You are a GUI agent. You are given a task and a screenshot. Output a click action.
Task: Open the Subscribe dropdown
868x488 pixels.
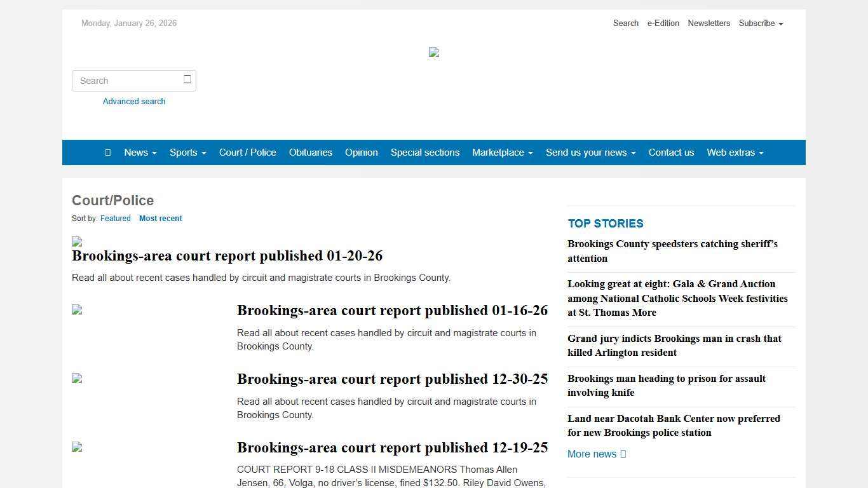pos(760,23)
